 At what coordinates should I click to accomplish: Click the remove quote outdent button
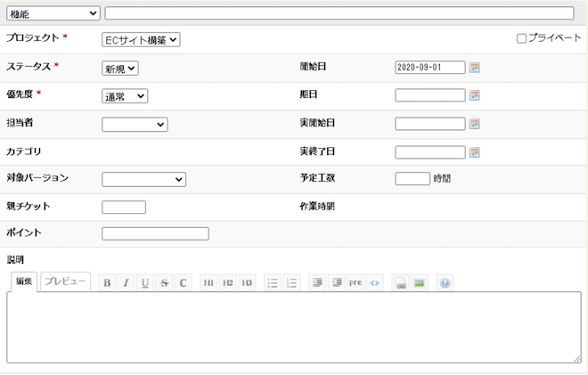pos(337,282)
